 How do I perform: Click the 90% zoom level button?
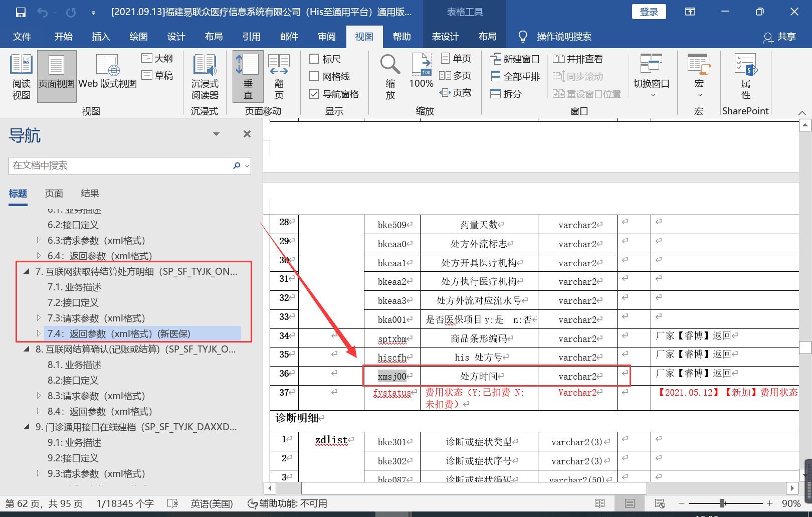click(791, 503)
